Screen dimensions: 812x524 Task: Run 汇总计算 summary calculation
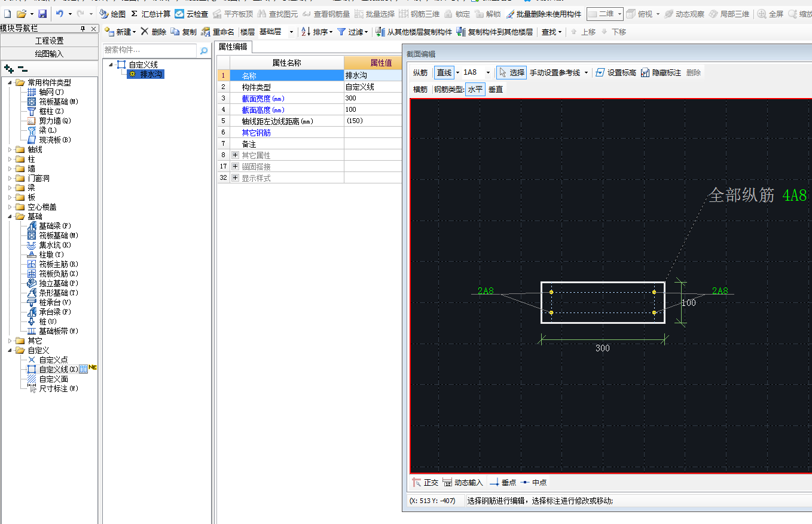click(150, 14)
